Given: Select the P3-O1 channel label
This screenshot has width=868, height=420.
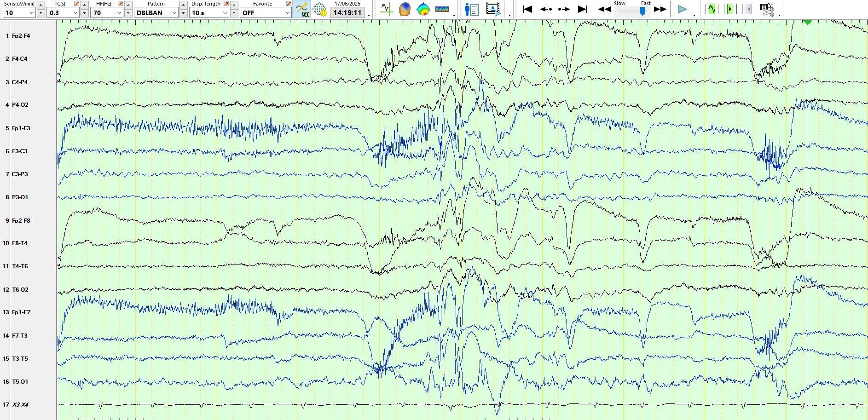Looking at the screenshot, I should [20, 197].
